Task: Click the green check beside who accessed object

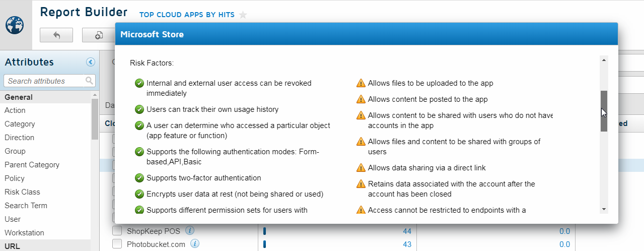Action: 139,126
